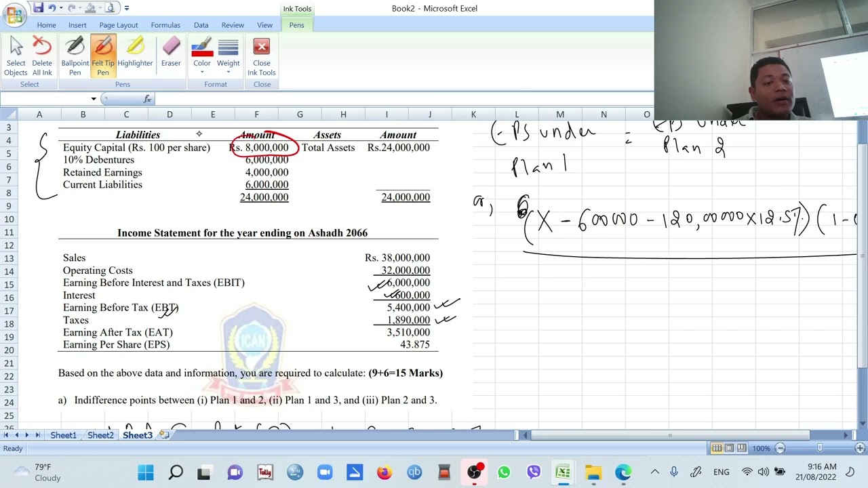868x488 pixels.
Task: Show hidden system tray icons
Action: pyautogui.click(x=654, y=472)
